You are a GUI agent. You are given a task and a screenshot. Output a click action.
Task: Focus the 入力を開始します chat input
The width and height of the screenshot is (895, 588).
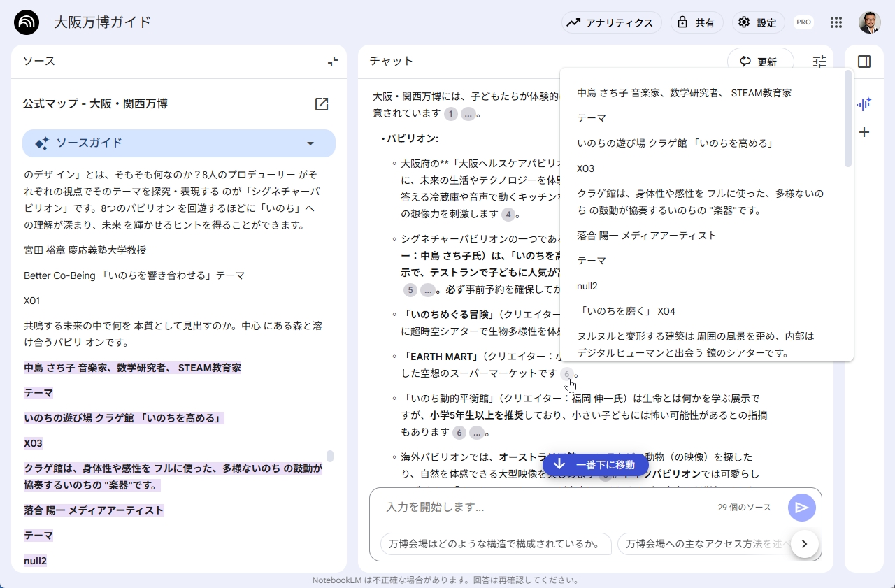[545, 508]
